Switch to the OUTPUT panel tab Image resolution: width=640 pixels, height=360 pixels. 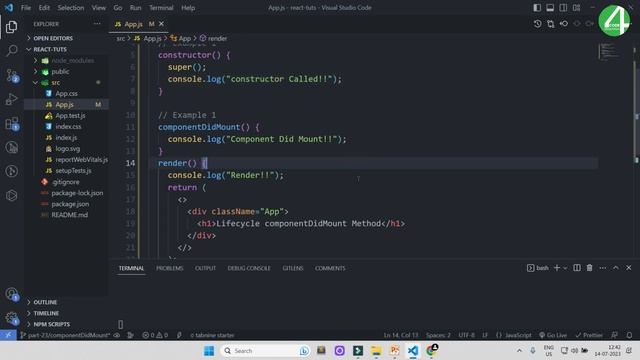[205, 268]
